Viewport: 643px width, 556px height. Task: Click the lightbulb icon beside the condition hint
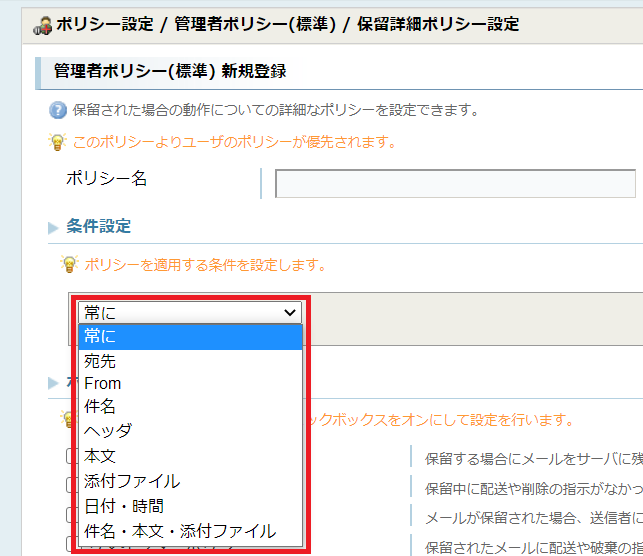[x=69, y=265]
